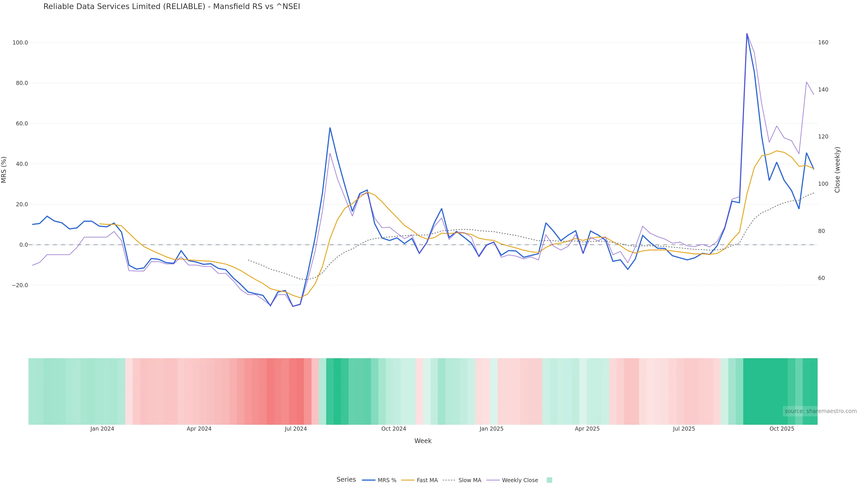Viewport: 868px width, 488px height.
Task: Click the Jul 2024 x-axis label
Action: tap(295, 429)
